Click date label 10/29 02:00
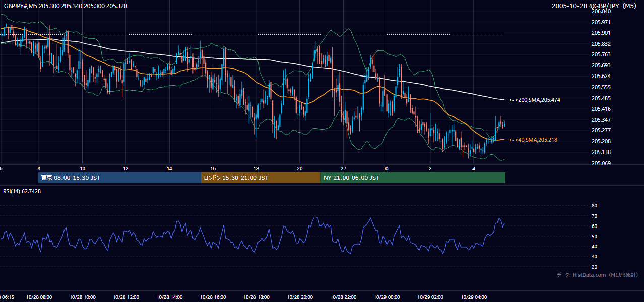The image size is (644, 302). pos(430,297)
